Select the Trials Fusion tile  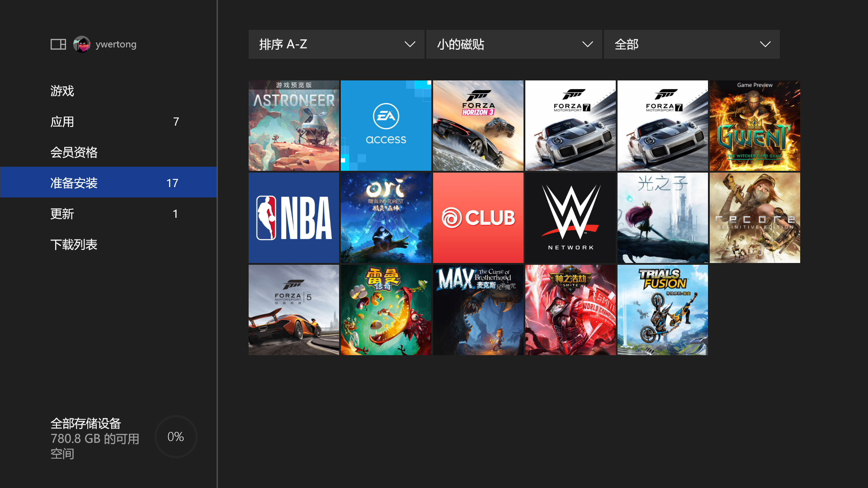[662, 310]
